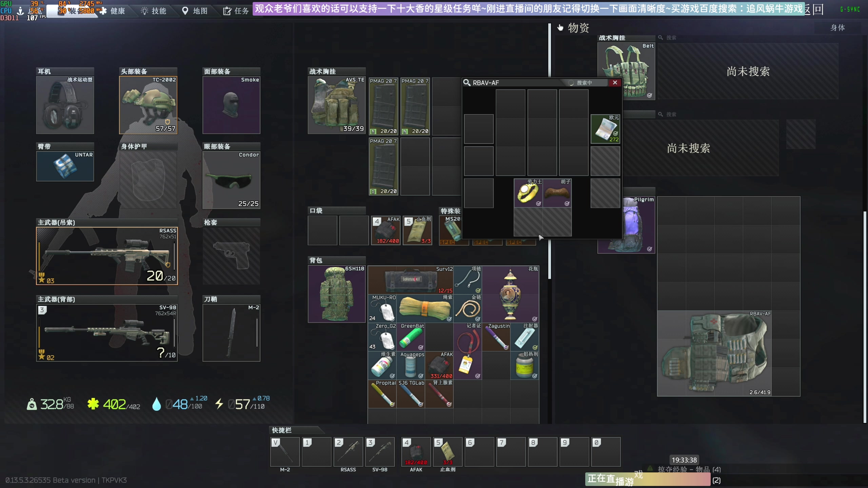Viewport: 868px width, 488px height.
Task: Select the antique vase (花瓶) in backpack
Action: coord(510,294)
